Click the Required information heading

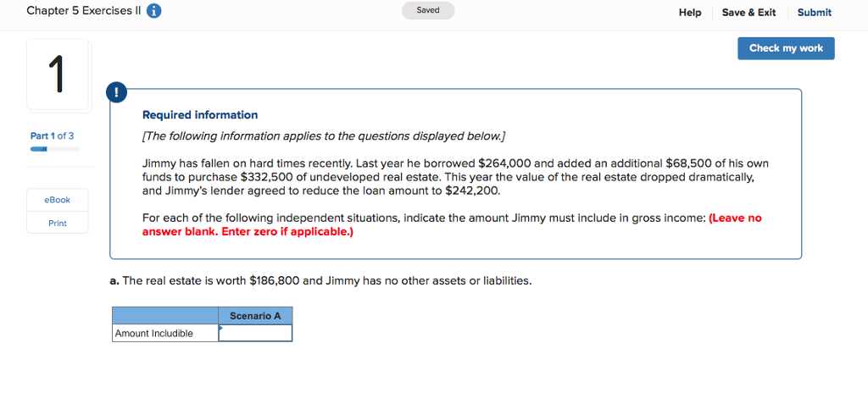click(200, 115)
